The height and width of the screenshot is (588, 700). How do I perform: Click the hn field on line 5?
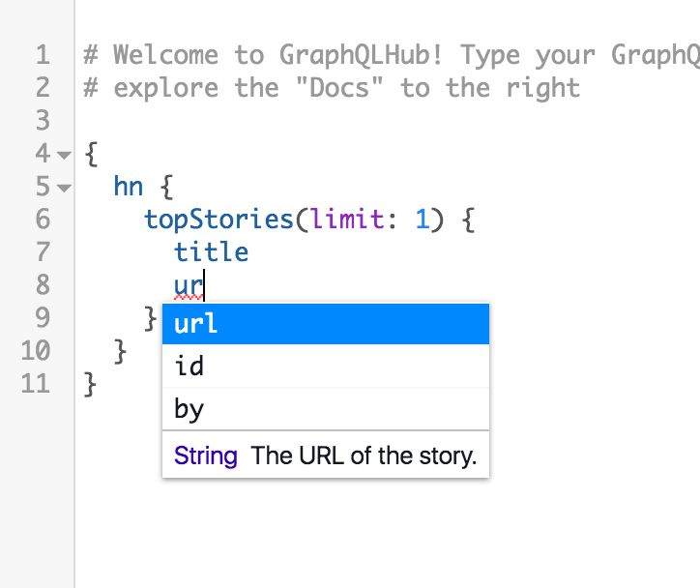pyautogui.click(x=129, y=187)
